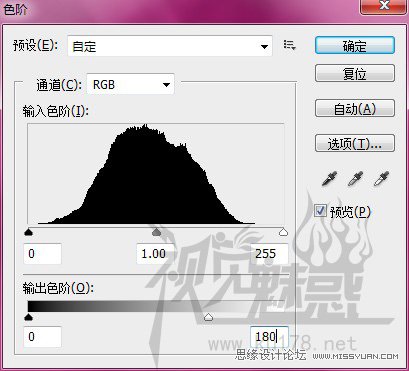The image size is (409, 371).
Task: Click the output black level slider
Action: [29, 317]
